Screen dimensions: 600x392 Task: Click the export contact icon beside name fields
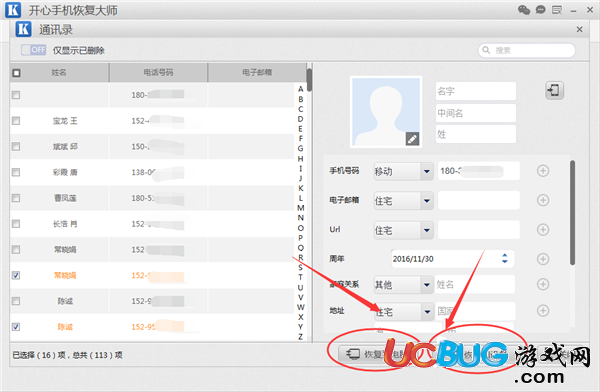[x=554, y=91]
